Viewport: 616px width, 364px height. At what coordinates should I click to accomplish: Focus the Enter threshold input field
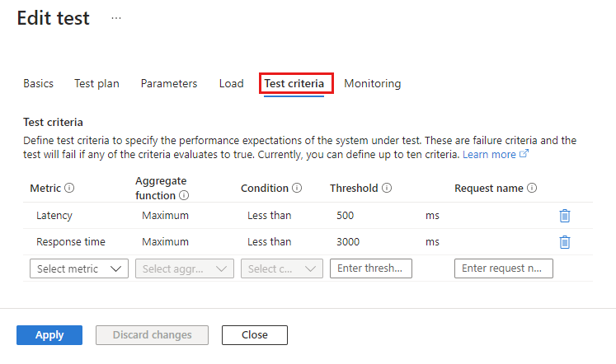coord(371,268)
